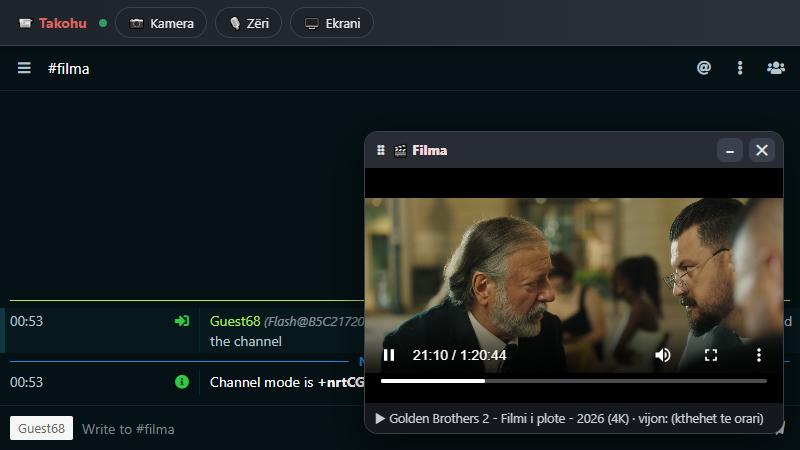Image resolution: width=800 pixels, height=450 pixels.
Task: Click the Guest68 nickname button
Action: click(x=41, y=428)
